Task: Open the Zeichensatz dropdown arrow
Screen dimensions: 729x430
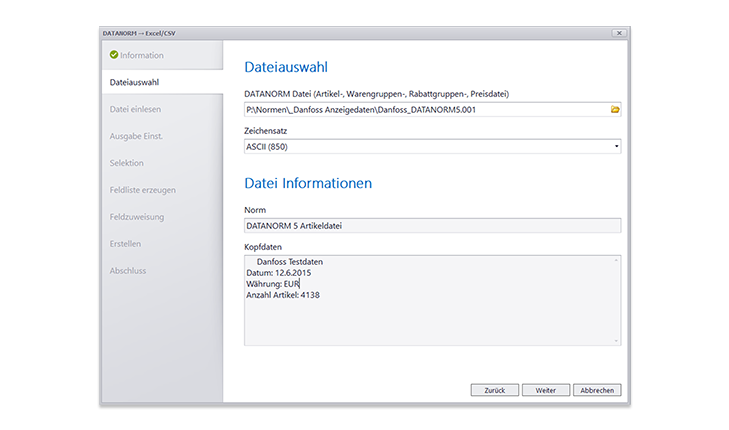Action: tap(616, 146)
